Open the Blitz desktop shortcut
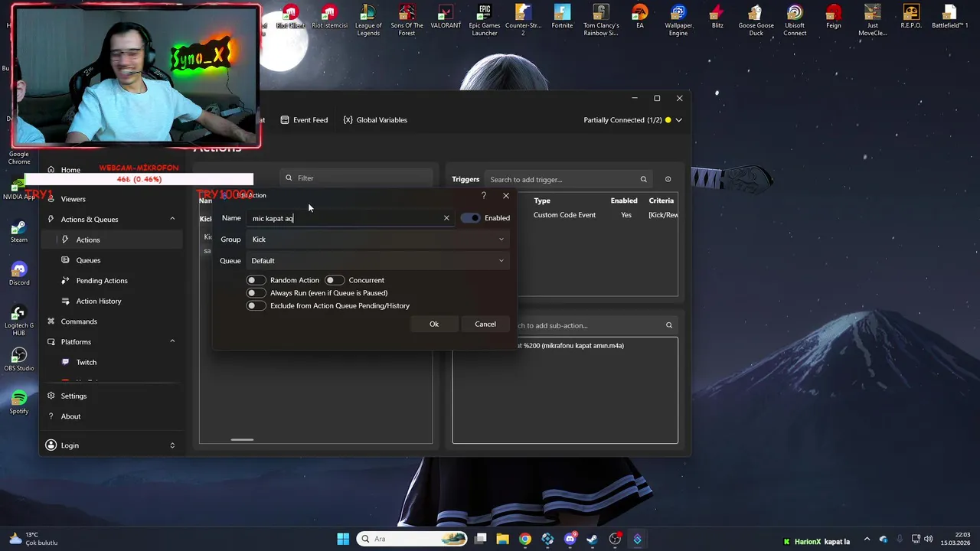Image resolution: width=980 pixels, height=551 pixels. click(x=717, y=17)
